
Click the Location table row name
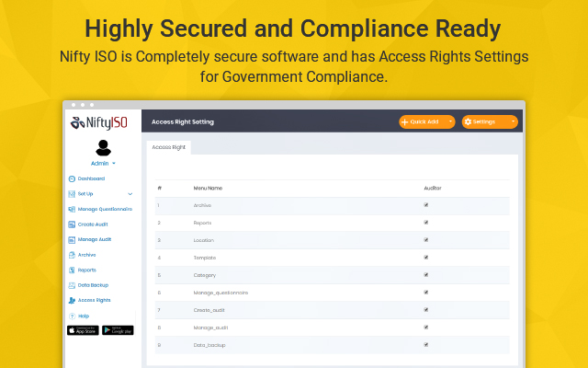(204, 240)
